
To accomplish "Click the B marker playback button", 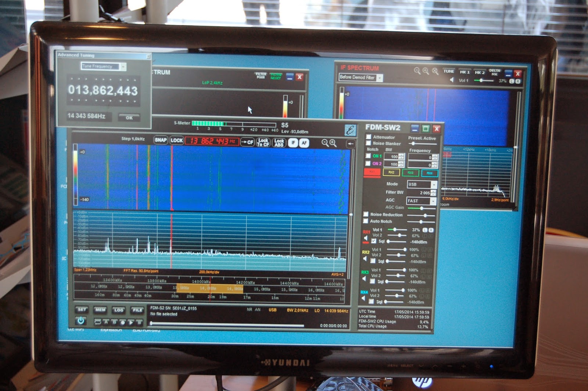I will pos(114,322).
